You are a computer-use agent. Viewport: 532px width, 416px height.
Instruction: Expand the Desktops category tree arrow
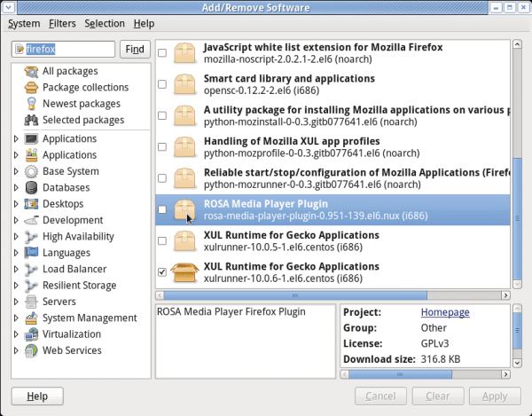coord(16,204)
